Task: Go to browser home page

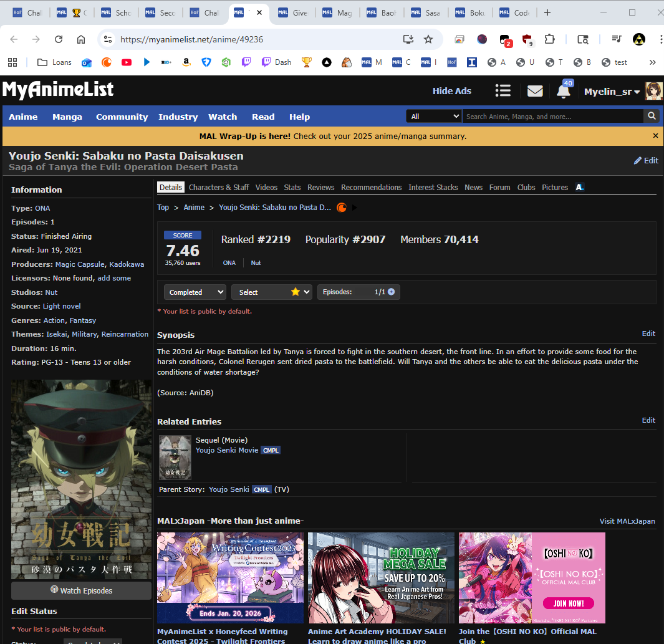Action: [x=81, y=39]
